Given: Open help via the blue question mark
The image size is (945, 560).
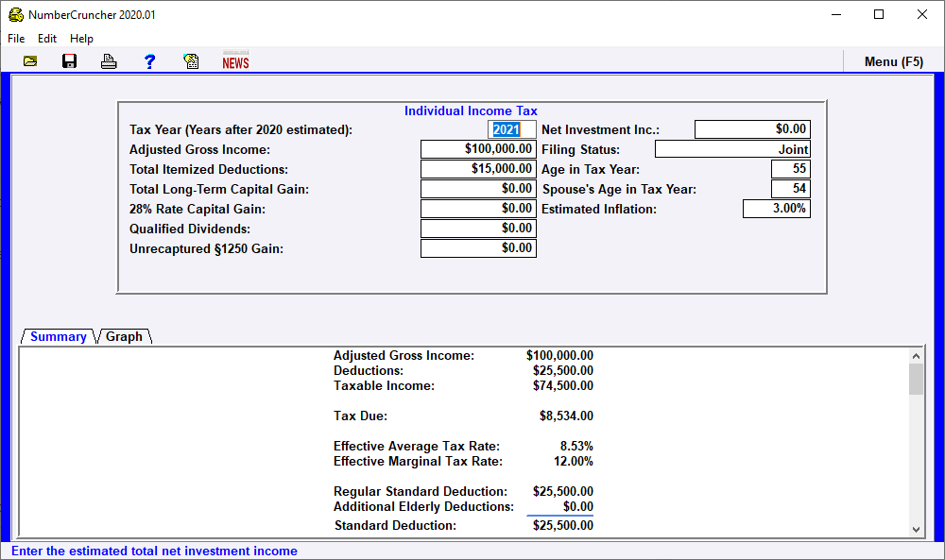Looking at the screenshot, I should tap(149, 61).
